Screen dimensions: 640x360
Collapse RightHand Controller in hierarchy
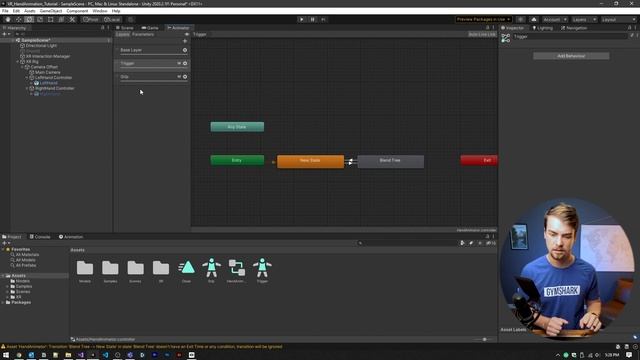pyautogui.click(x=27, y=88)
